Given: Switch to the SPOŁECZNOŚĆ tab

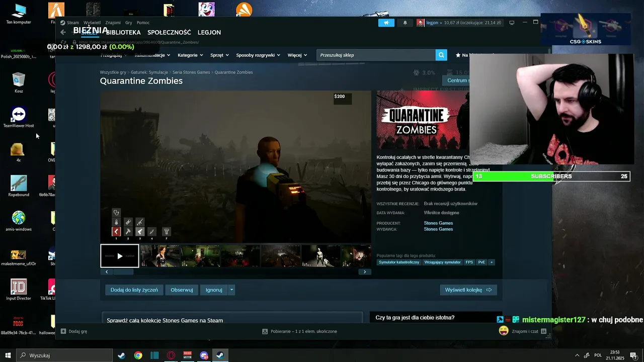Looking at the screenshot, I should point(169,32).
